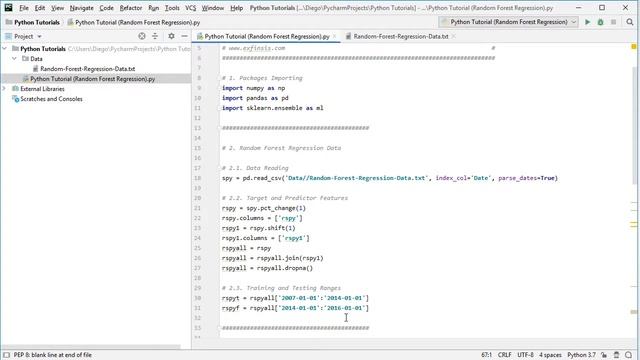Open the Window menu

coord(213,8)
